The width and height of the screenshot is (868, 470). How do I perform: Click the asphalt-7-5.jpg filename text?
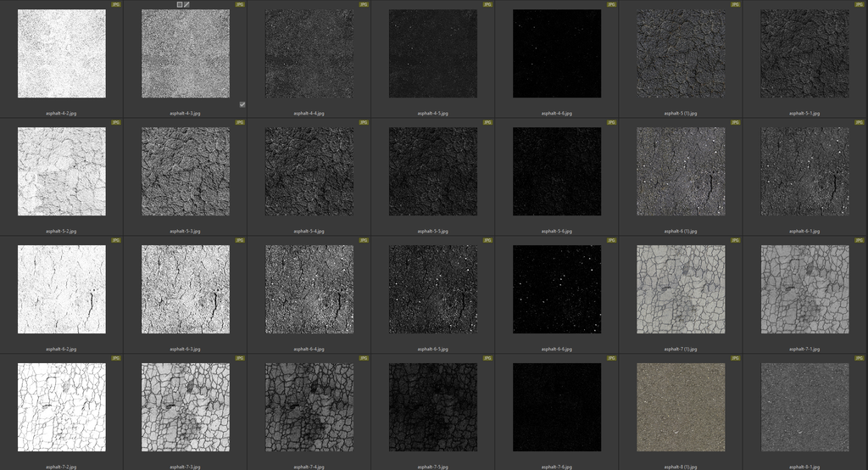coord(433,466)
